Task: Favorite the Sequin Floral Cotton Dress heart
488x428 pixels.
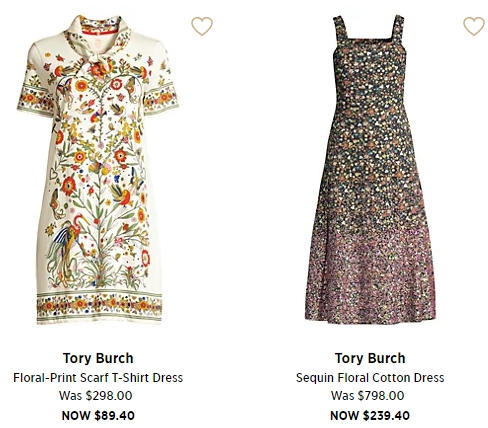Action: [x=474, y=26]
